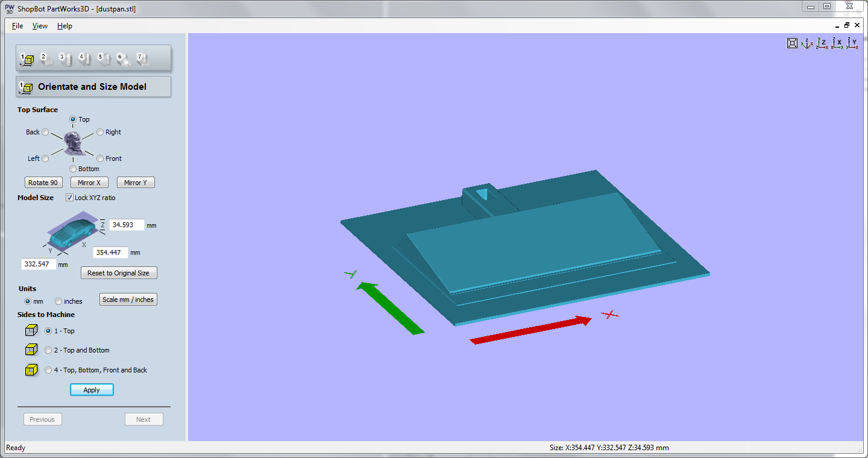Zoom view to fit model
Screen dimensions: 868x458
(x=793, y=43)
